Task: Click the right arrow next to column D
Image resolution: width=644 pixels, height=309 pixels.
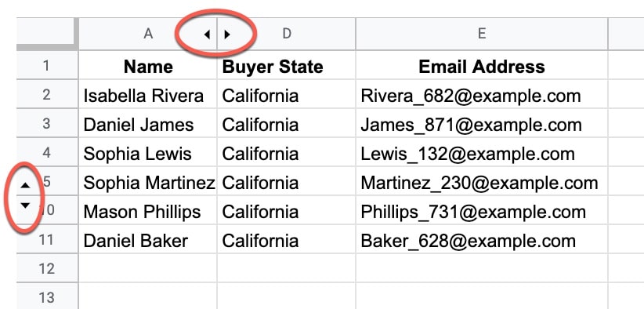Action: click(x=226, y=35)
